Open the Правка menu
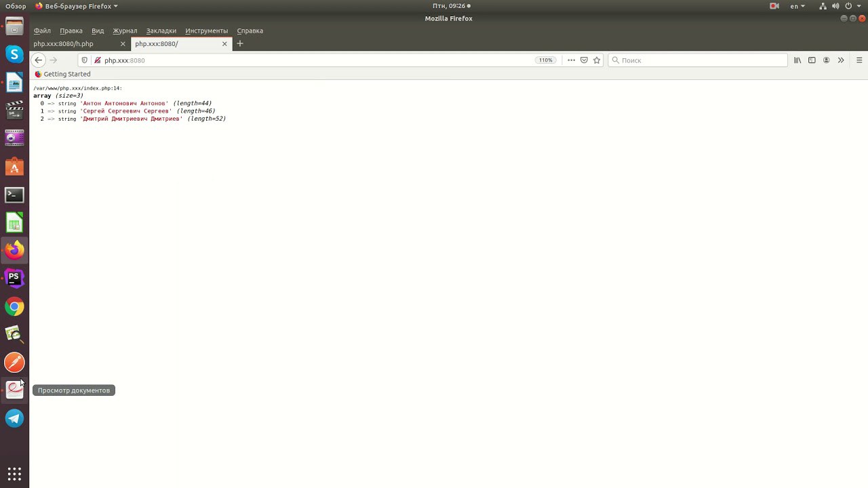868x488 pixels. [x=71, y=30]
